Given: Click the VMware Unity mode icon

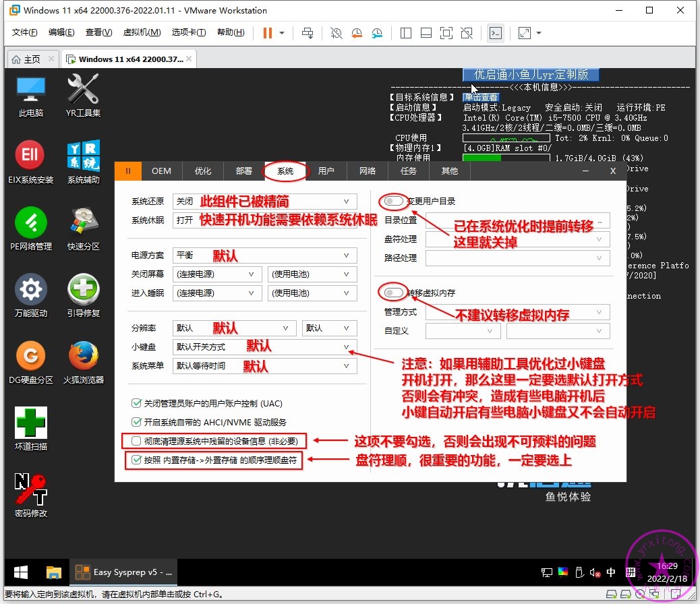Looking at the screenshot, I should (467, 33).
